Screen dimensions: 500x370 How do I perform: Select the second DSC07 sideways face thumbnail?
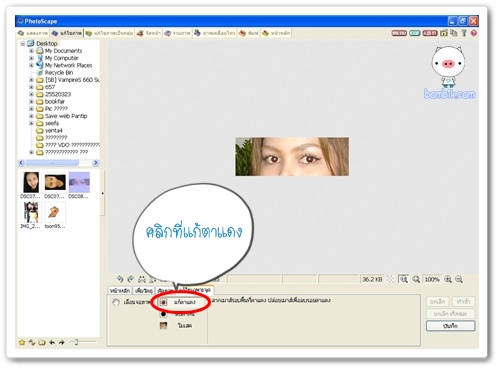[x=55, y=182]
